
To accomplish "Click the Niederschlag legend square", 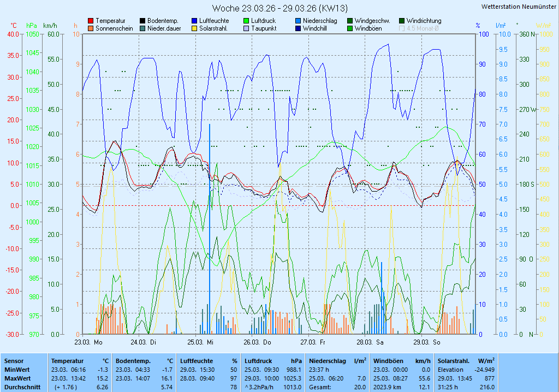I will point(298,21).
